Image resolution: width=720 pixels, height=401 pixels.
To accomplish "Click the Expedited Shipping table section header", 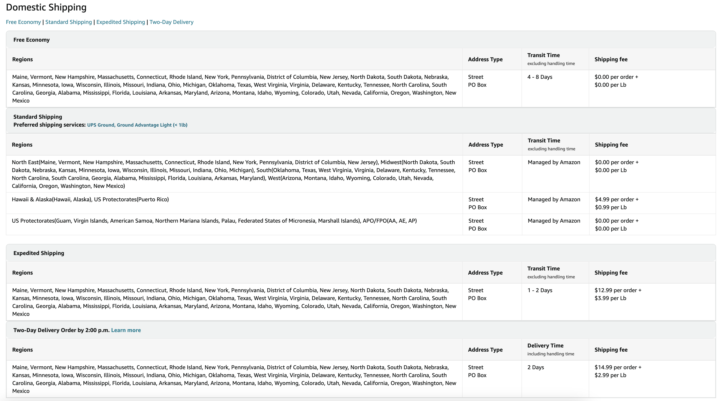I will (39, 253).
